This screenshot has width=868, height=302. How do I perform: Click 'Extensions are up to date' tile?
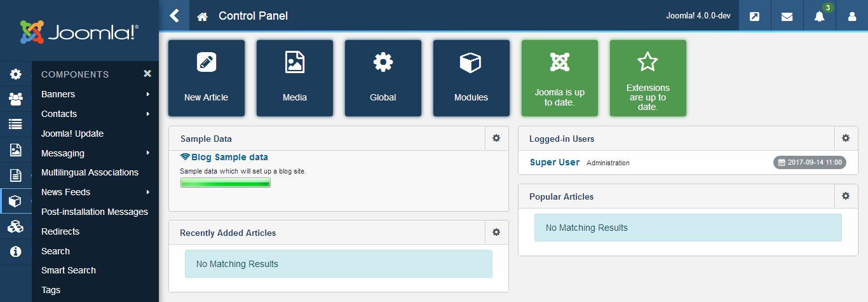648,78
